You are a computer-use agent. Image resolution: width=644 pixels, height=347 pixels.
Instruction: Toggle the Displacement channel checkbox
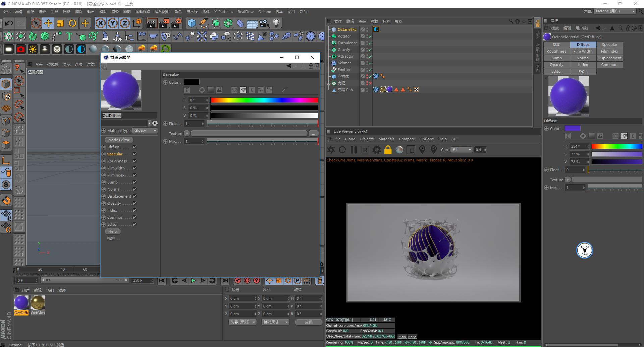pos(135,196)
